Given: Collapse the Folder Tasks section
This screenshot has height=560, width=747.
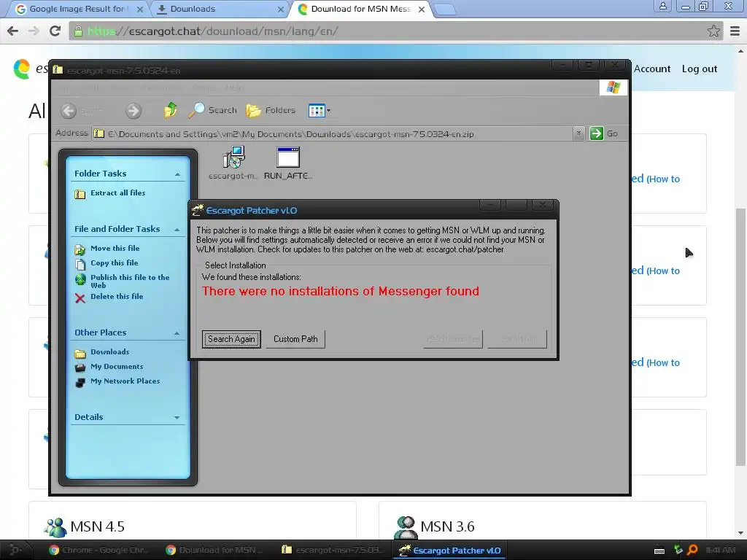Looking at the screenshot, I should tap(177, 174).
